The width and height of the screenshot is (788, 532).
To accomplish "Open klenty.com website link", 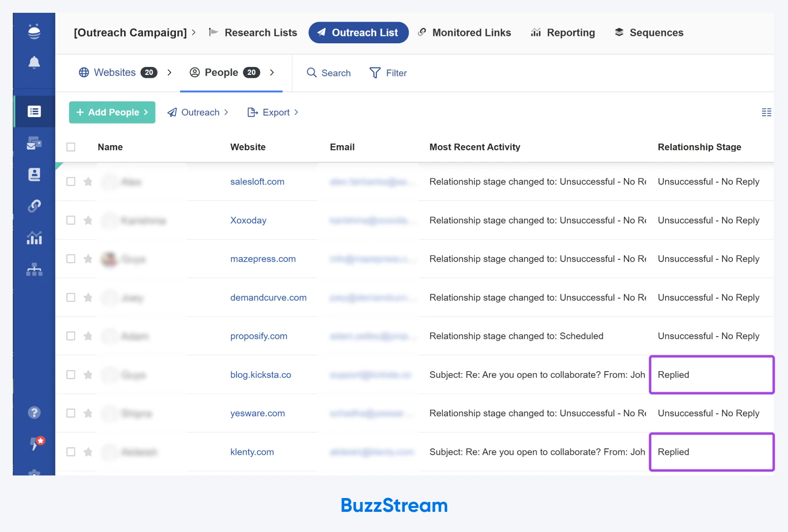I will coord(252,452).
